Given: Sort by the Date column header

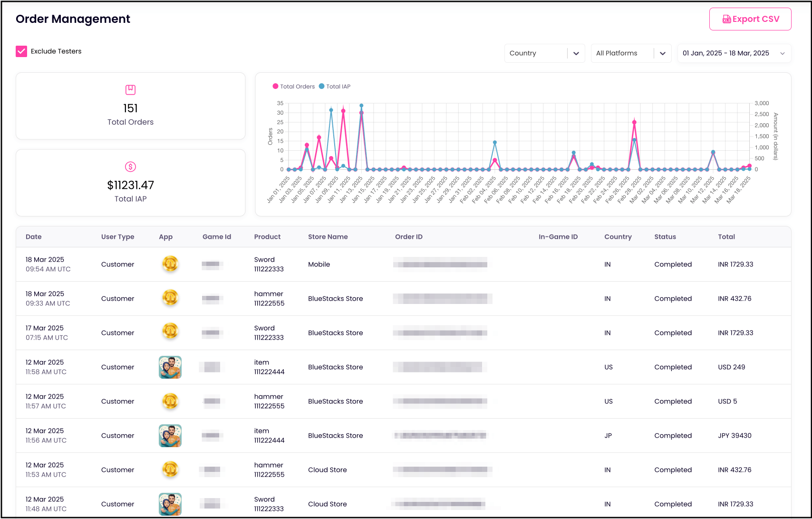Looking at the screenshot, I should click(34, 237).
